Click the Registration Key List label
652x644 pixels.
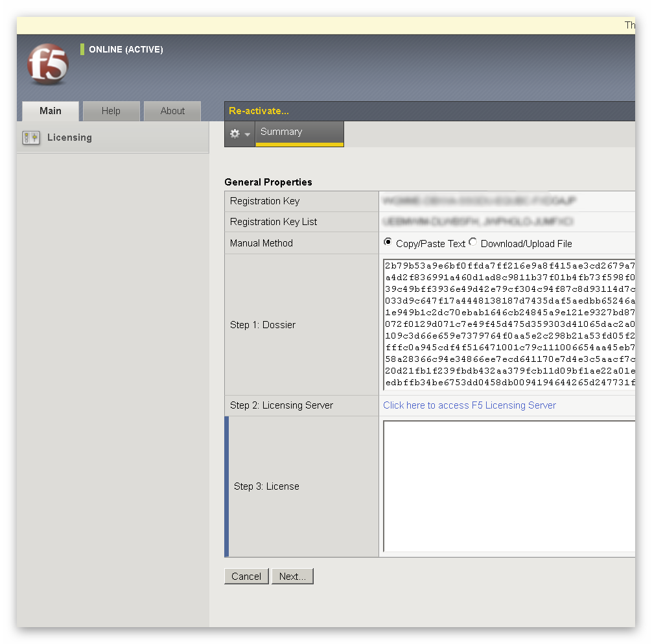[274, 222]
